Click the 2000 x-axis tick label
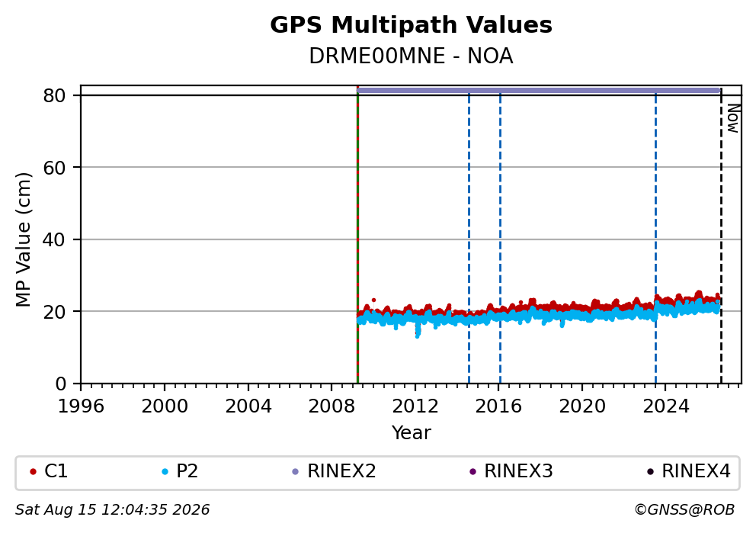 pos(165,406)
